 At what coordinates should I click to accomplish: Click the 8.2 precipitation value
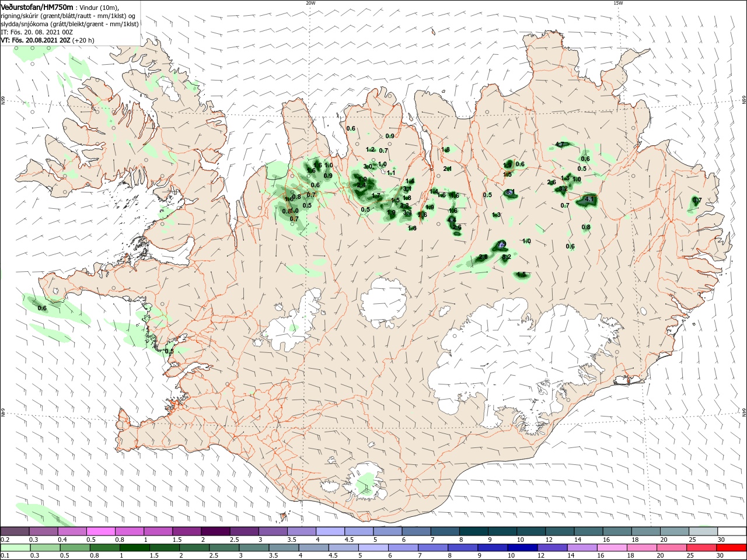click(x=507, y=257)
